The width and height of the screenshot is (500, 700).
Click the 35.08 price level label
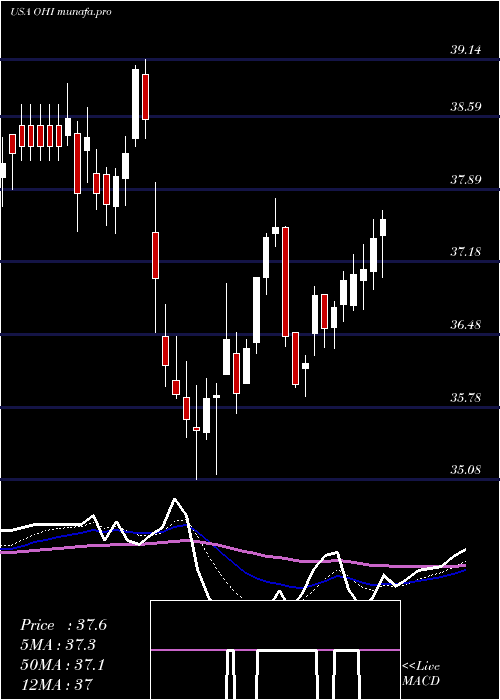pyautogui.click(x=466, y=470)
